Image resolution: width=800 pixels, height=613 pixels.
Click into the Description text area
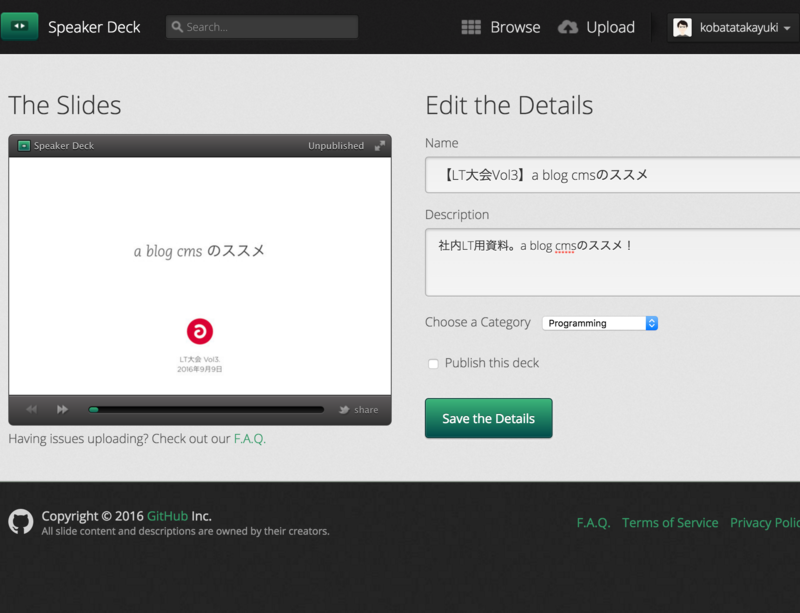point(612,262)
